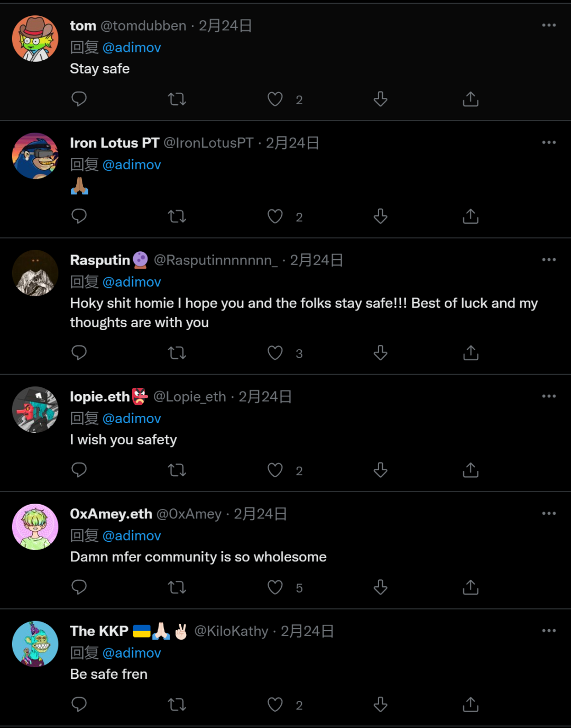Like The KKP's "Be safe fren" tweet
Screen dimensions: 571x728
pyautogui.click(x=275, y=705)
